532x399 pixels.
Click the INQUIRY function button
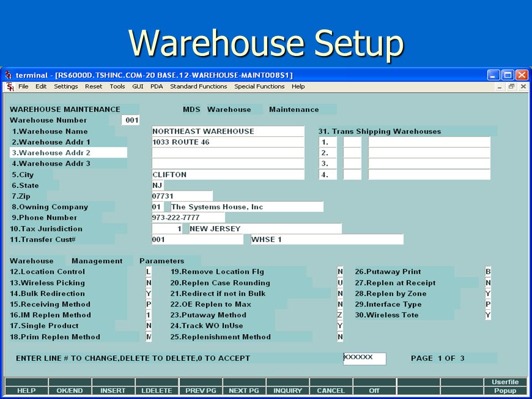point(288,391)
